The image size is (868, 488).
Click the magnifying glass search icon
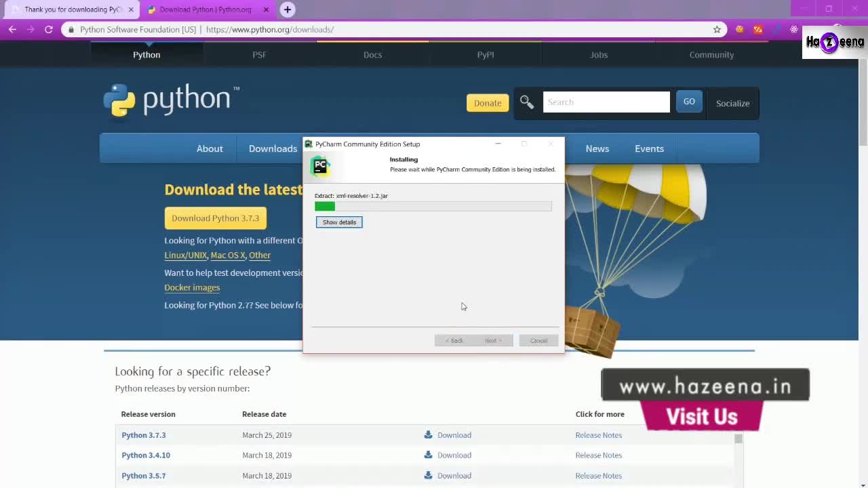click(527, 102)
